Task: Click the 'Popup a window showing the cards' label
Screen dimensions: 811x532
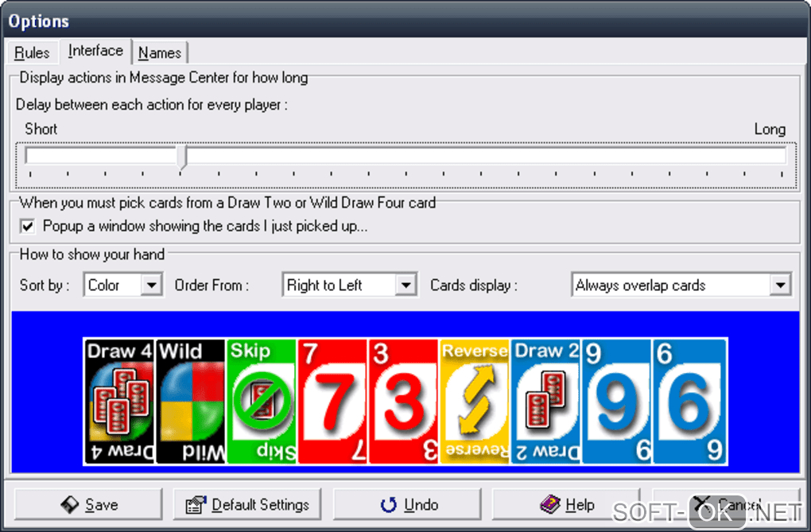Action: point(205,226)
